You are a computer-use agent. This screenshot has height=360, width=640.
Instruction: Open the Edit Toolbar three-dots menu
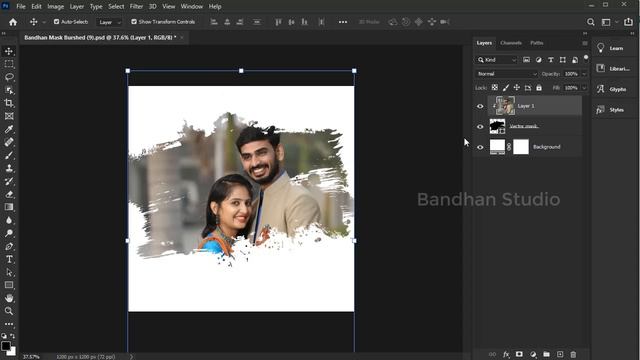tap(9, 324)
